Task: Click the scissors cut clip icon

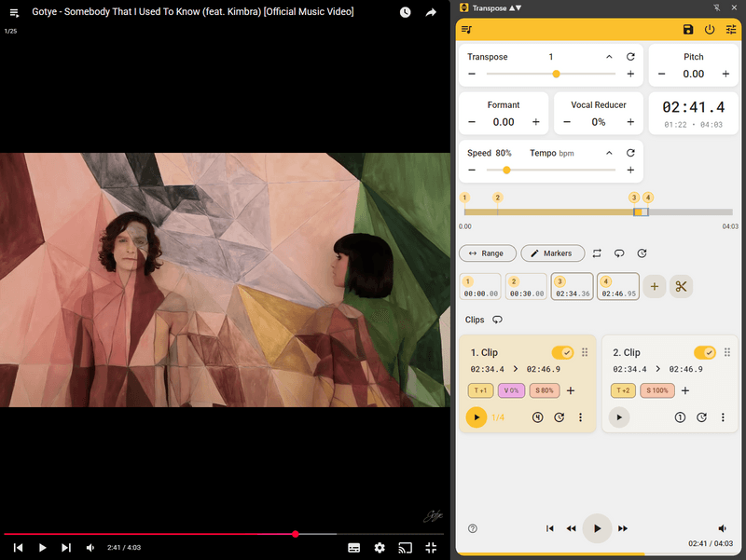Action: 681,286
